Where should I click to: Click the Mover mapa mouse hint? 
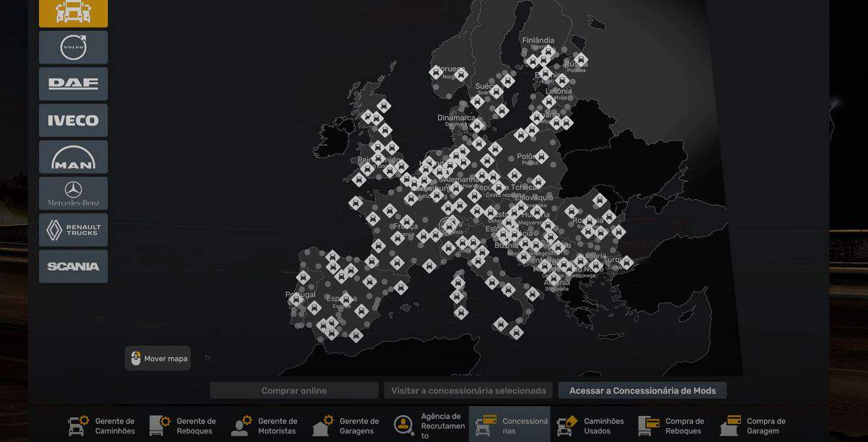(158, 358)
